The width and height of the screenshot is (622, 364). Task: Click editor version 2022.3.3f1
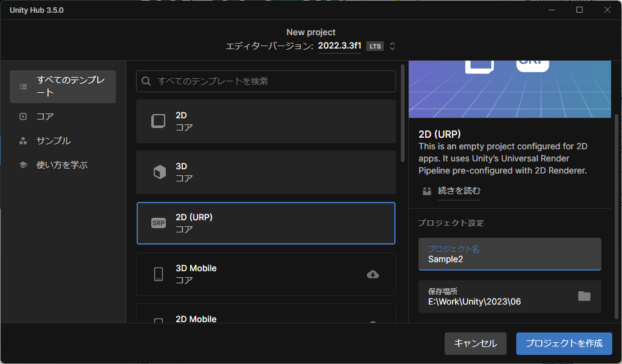point(340,45)
